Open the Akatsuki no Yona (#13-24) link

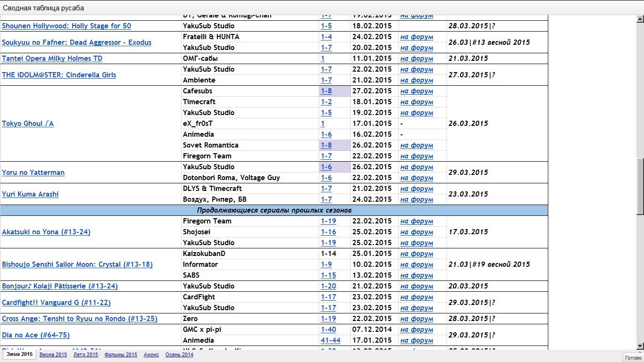[x=46, y=232]
